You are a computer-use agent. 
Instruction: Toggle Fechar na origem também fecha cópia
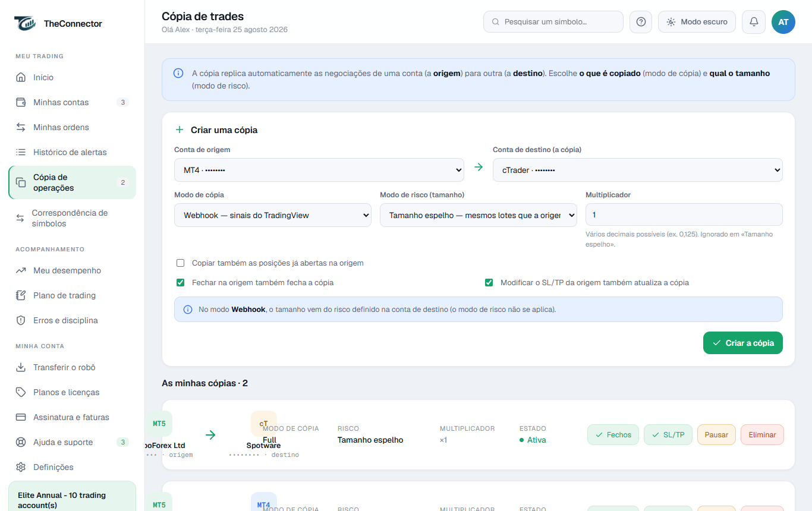[x=181, y=282]
